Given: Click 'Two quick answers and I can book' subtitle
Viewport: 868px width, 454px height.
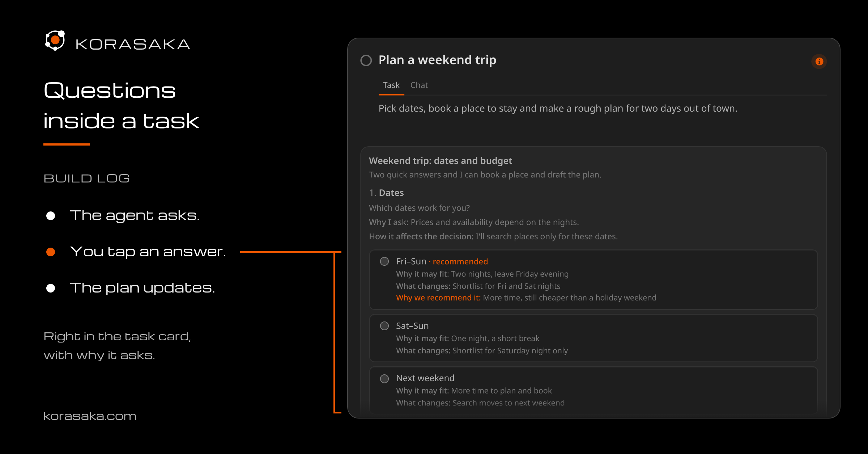Looking at the screenshot, I should coord(485,175).
